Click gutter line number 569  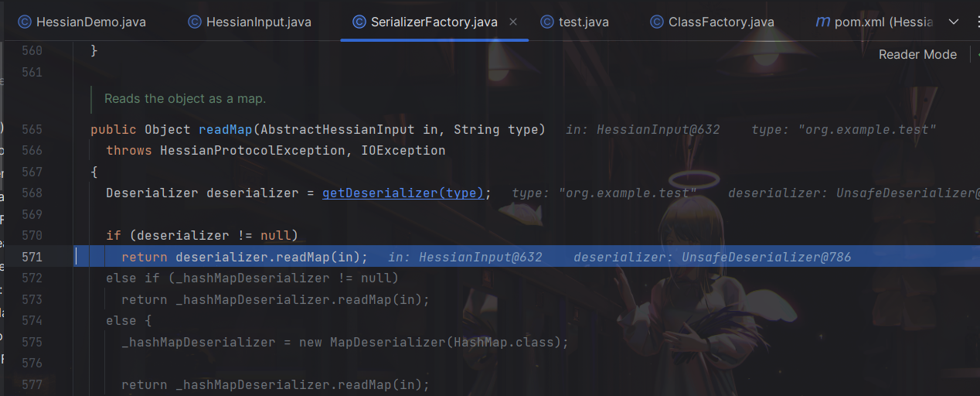click(x=32, y=214)
